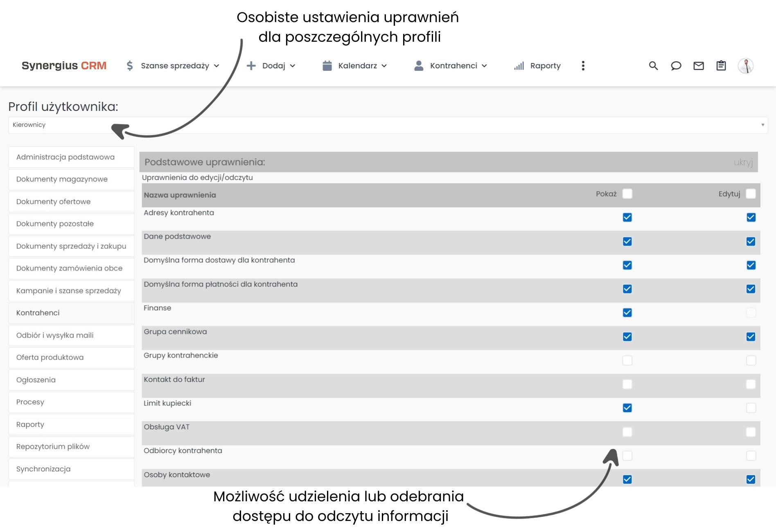The height and width of the screenshot is (532, 776).
Task: Enable Pokaż for Grupy kontrahenckie
Action: (626, 360)
